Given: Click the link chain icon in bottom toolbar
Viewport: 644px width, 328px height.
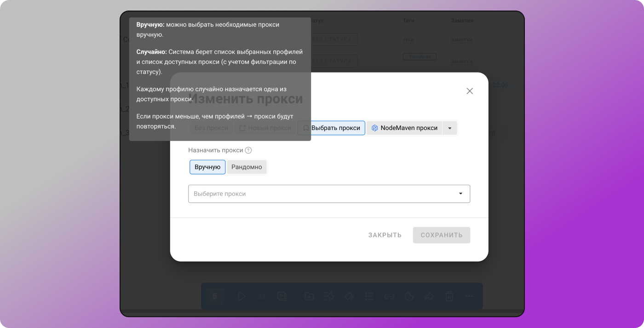Looking at the screenshot, I should pyautogui.click(x=389, y=296).
